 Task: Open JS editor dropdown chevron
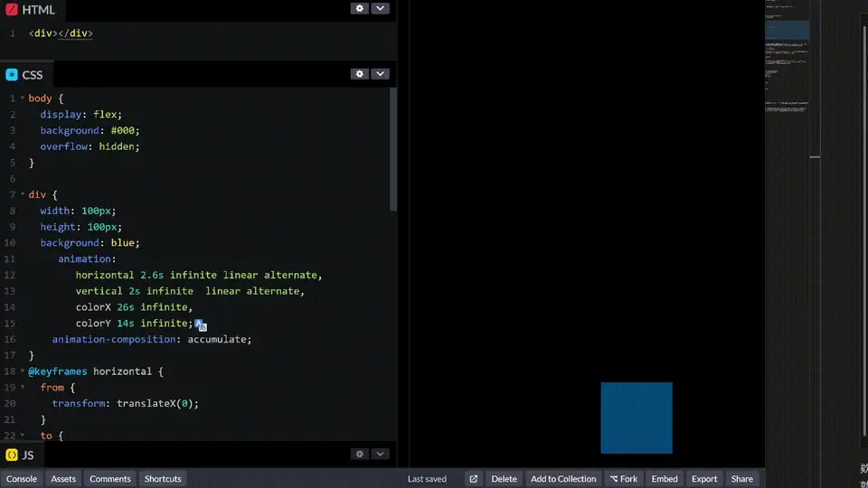pyautogui.click(x=381, y=454)
